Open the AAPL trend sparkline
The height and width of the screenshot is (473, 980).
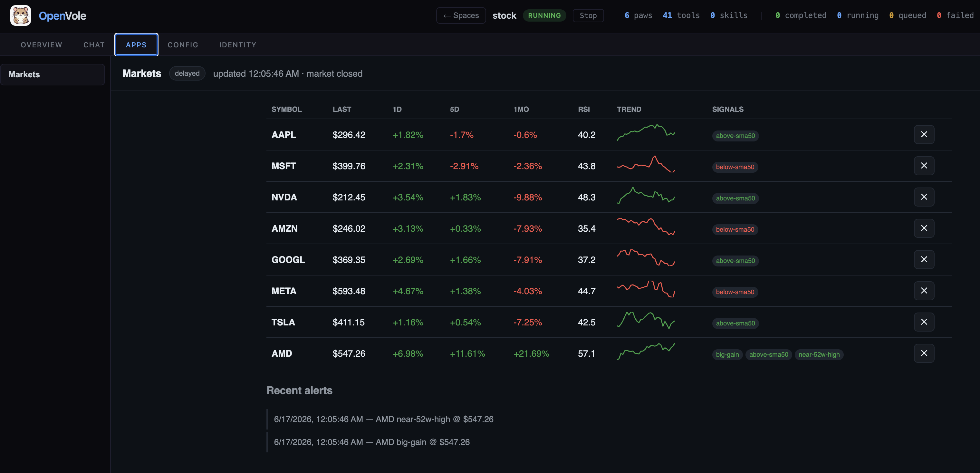646,133
